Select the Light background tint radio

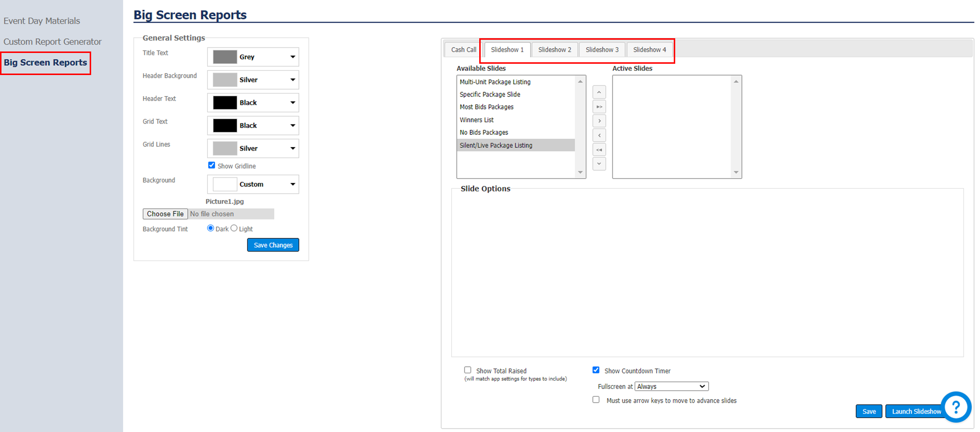(x=234, y=228)
